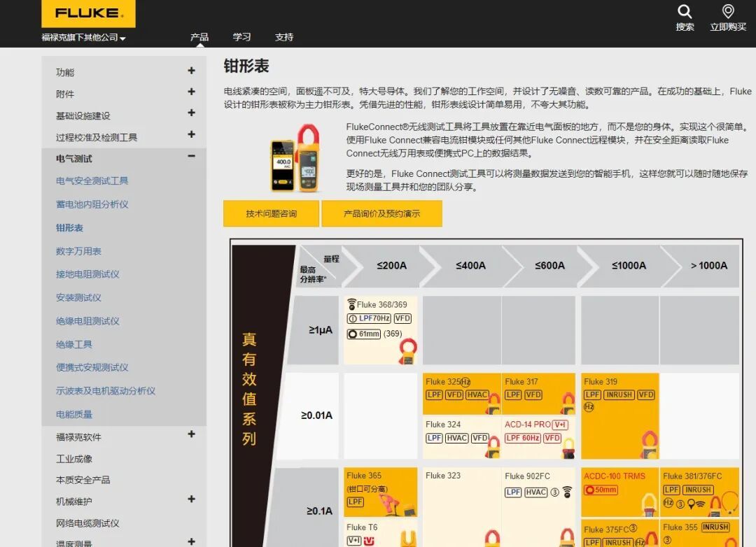
Task: Open Fluke 381/376FC product cell
Action: pos(700,492)
